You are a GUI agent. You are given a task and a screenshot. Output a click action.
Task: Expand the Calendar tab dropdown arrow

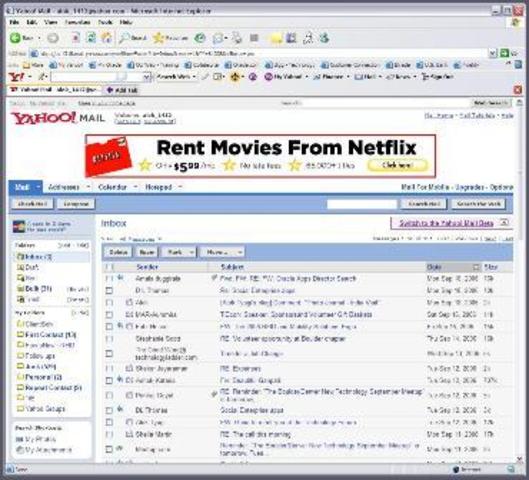[x=135, y=187]
